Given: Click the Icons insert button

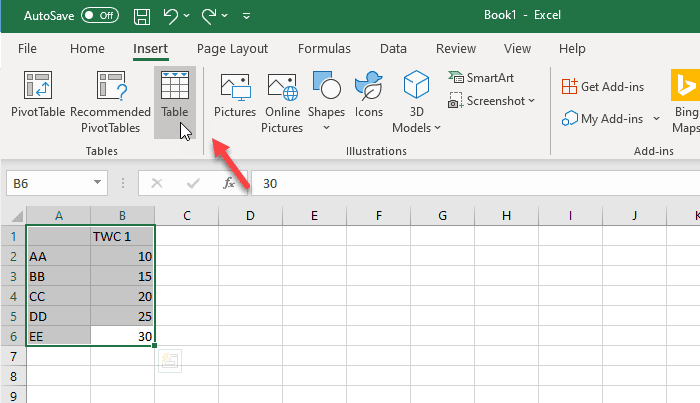Looking at the screenshot, I should pos(369,100).
